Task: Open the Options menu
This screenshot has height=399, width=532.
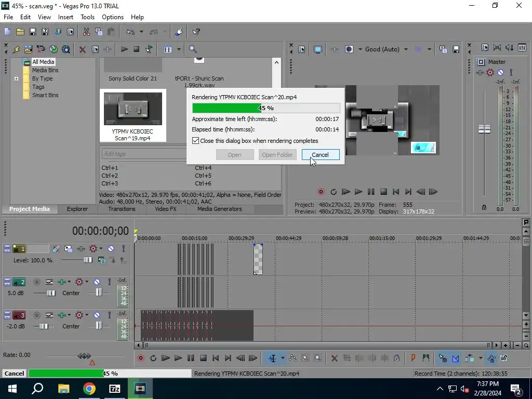Action: (113, 17)
